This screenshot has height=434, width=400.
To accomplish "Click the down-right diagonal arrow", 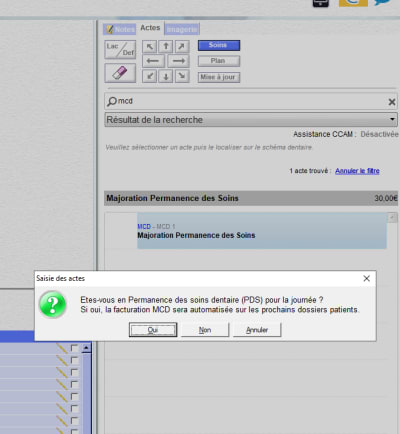I will (182, 76).
